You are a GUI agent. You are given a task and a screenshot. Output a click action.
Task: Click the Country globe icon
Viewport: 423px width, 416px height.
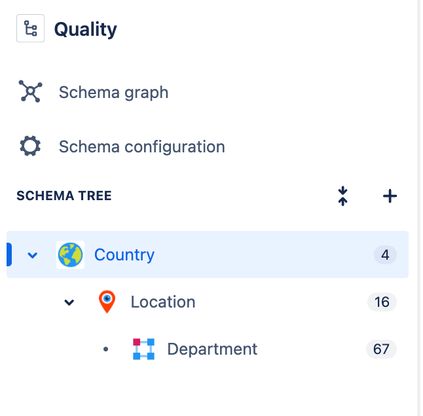click(x=70, y=255)
